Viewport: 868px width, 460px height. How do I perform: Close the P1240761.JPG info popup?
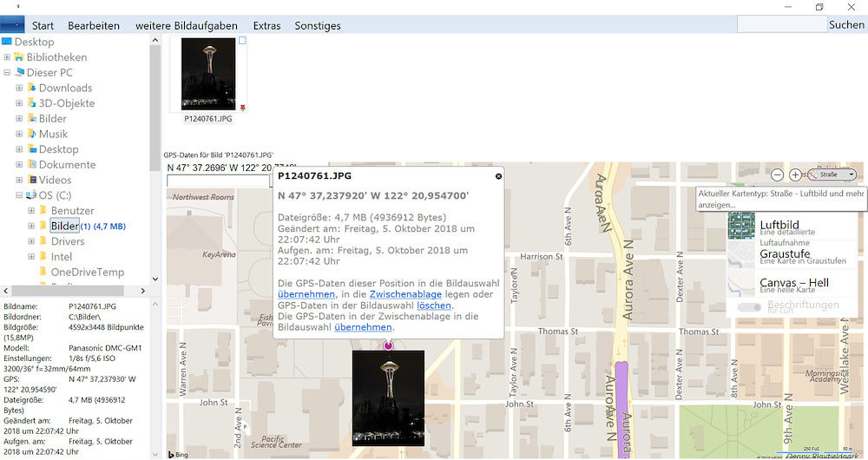click(x=498, y=176)
